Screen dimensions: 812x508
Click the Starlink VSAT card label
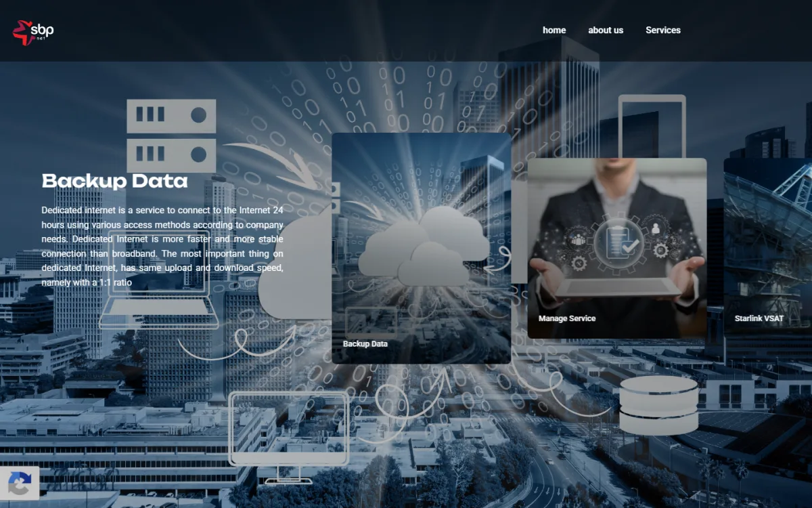coord(759,318)
